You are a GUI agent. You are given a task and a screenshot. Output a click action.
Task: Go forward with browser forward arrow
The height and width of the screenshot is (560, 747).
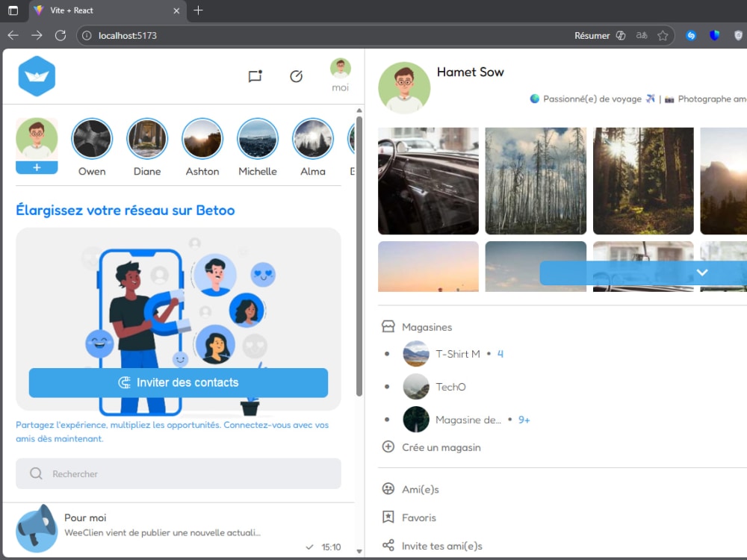37,35
